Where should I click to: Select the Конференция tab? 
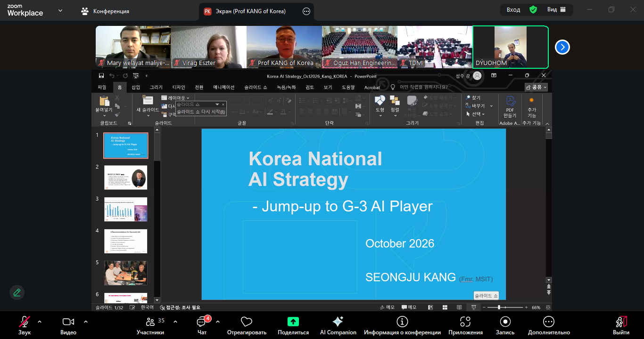(x=106, y=11)
